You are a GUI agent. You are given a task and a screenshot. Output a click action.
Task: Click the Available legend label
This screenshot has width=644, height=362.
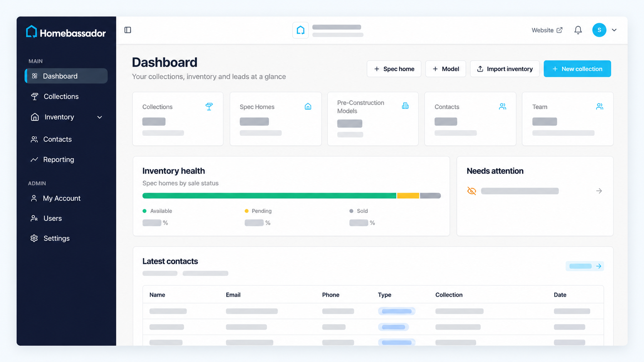pyautogui.click(x=161, y=211)
